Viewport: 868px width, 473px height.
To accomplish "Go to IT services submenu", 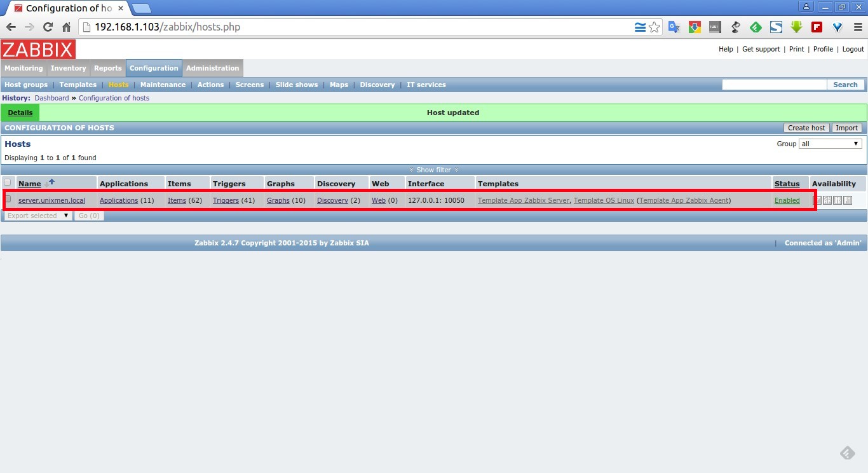I will point(426,85).
